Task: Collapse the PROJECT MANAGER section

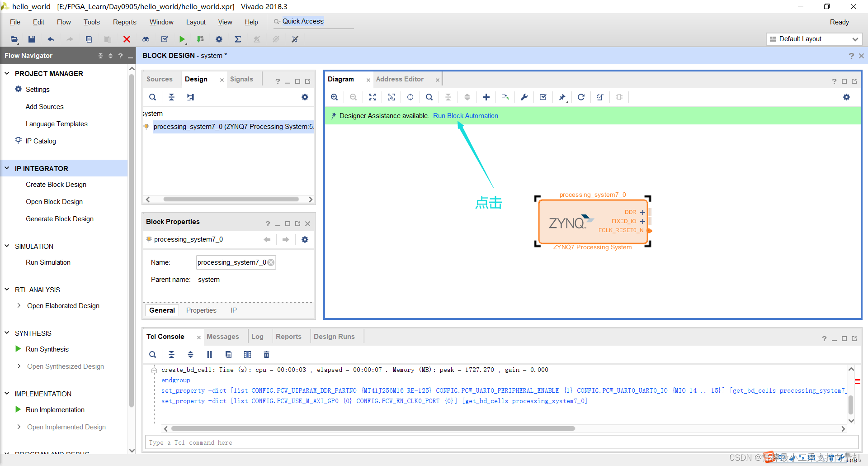Action: pyautogui.click(x=7, y=73)
